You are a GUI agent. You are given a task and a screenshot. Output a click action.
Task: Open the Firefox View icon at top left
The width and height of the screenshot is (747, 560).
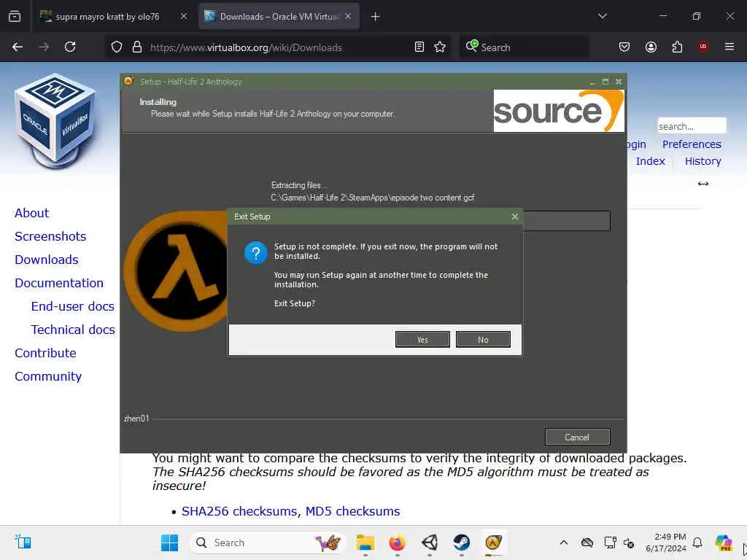(15, 17)
